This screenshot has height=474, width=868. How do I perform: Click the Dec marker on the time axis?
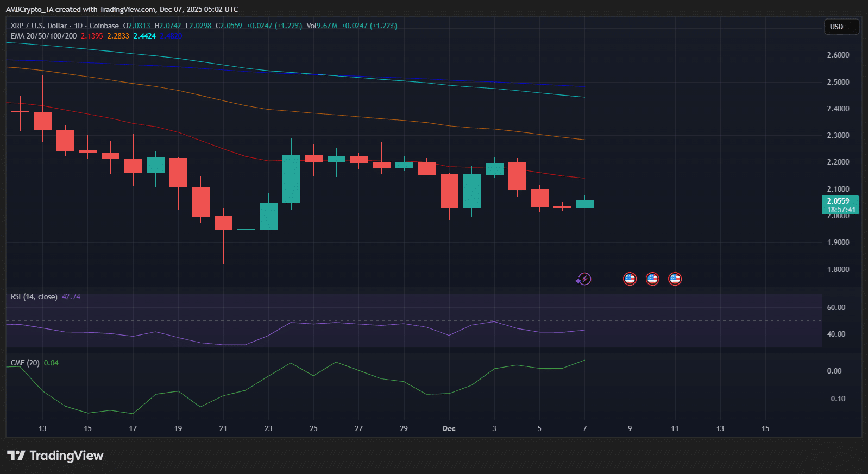pos(449,428)
